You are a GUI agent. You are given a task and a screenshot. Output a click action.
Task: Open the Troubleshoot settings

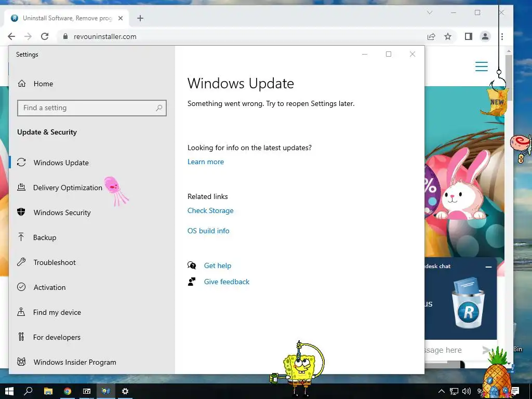(x=55, y=262)
